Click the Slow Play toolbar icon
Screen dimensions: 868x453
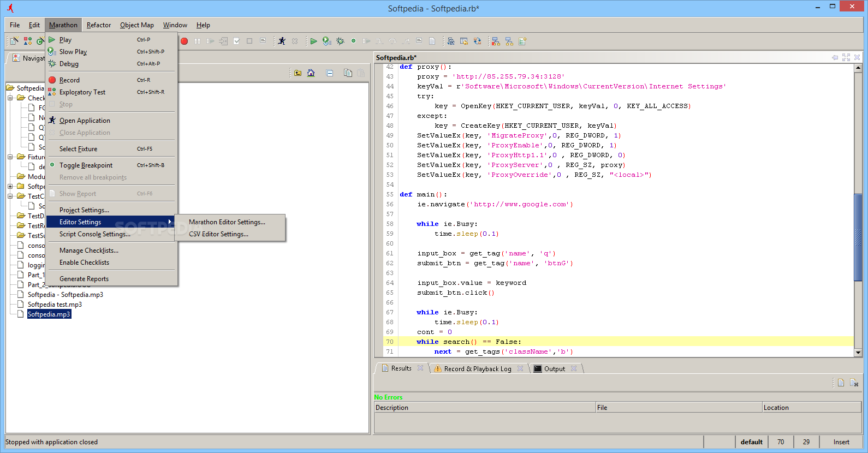326,41
